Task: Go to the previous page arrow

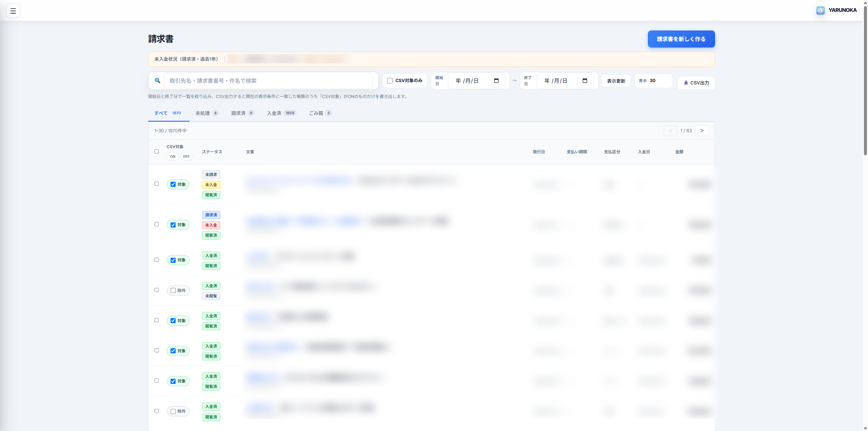Action: pyautogui.click(x=670, y=131)
